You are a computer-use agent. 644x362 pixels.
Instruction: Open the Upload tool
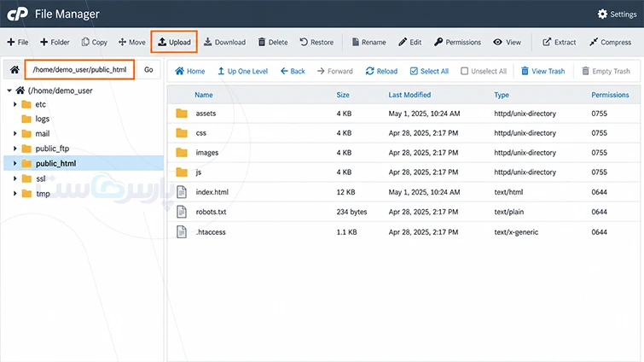pyautogui.click(x=174, y=42)
